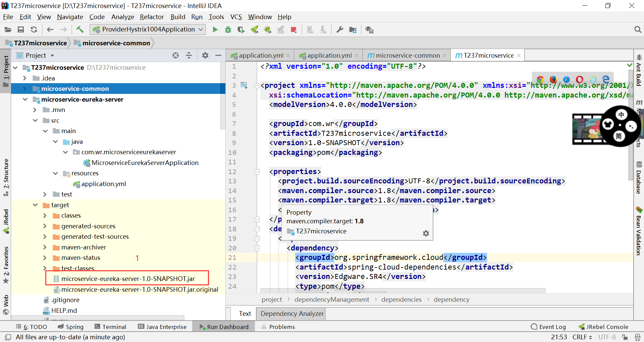Image resolution: width=644 pixels, height=342 pixels.
Task: Navigate back with the left arrow
Action: [x=50, y=30]
